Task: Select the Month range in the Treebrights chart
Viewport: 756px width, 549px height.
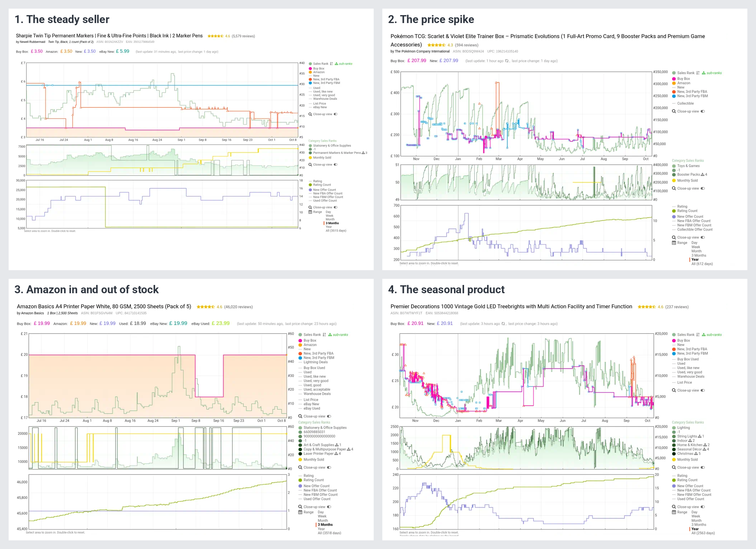Action: 696,521
